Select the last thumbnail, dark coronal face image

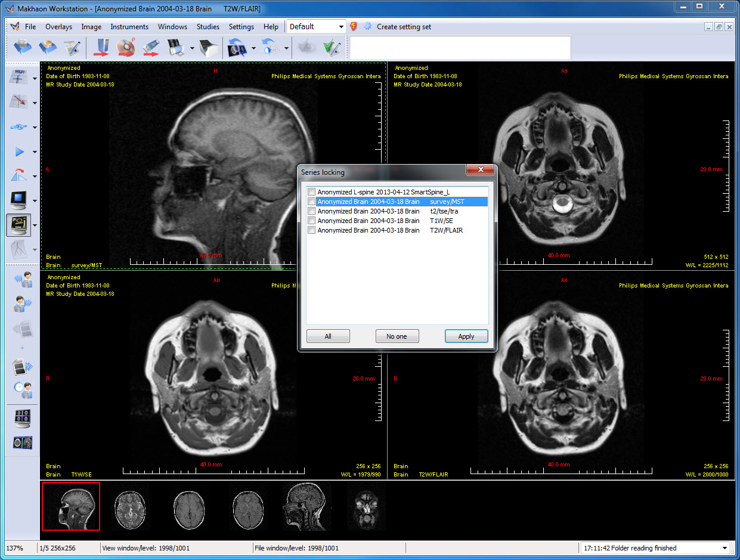[x=366, y=509]
